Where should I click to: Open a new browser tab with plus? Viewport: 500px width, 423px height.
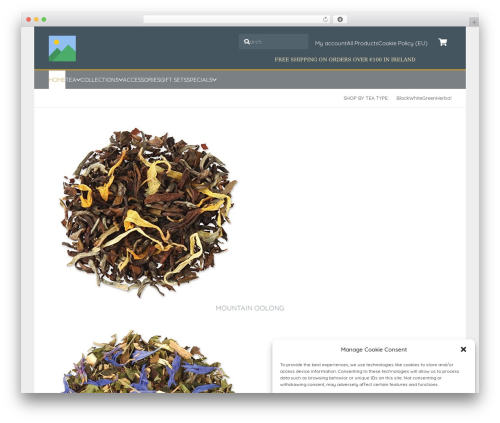pos(474,22)
